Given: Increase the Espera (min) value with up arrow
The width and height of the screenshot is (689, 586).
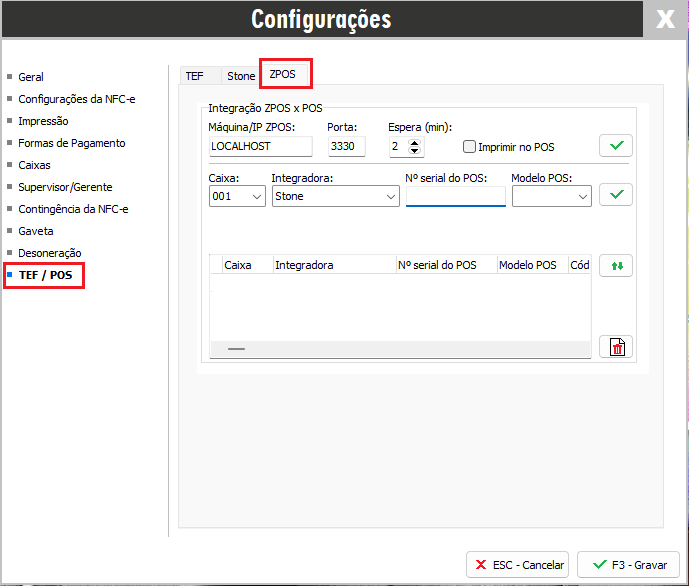Looking at the screenshot, I should [x=416, y=142].
